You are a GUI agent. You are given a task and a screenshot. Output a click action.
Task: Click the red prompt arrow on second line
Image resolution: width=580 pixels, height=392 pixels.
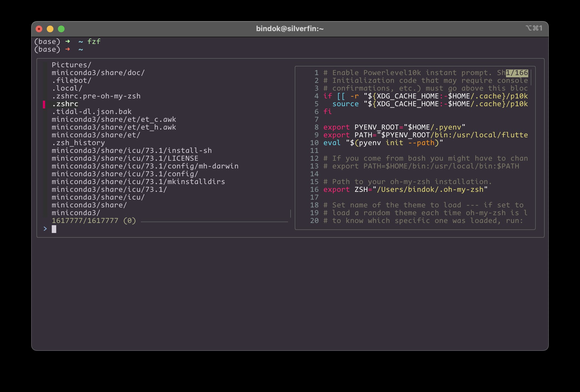coord(67,49)
